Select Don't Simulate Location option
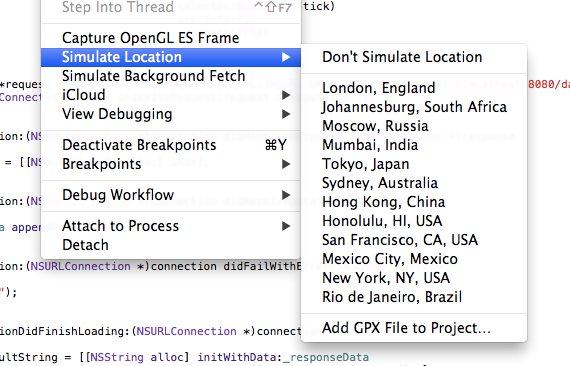The width and height of the screenshot is (570, 366). (414, 57)
